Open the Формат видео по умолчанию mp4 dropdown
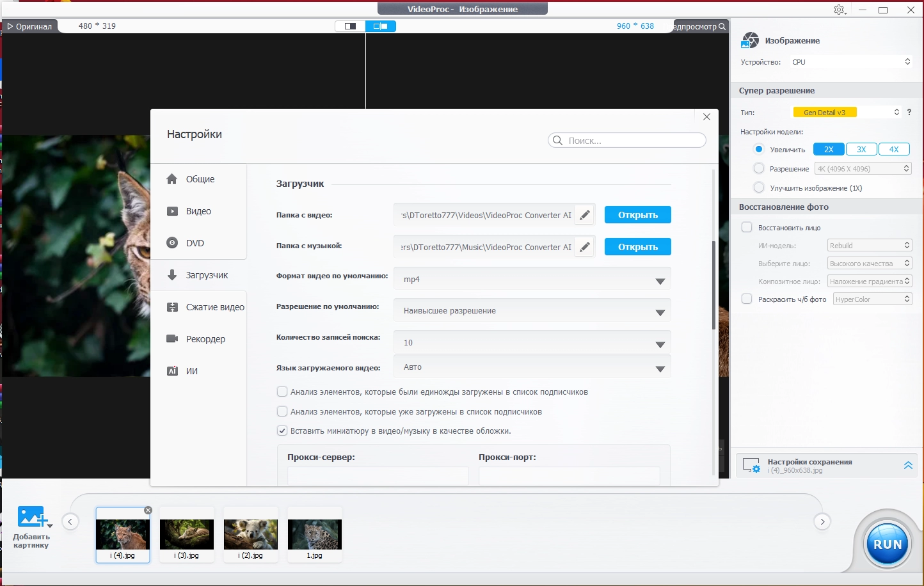This screenshot has height=586, width=924. coord(532,280)
